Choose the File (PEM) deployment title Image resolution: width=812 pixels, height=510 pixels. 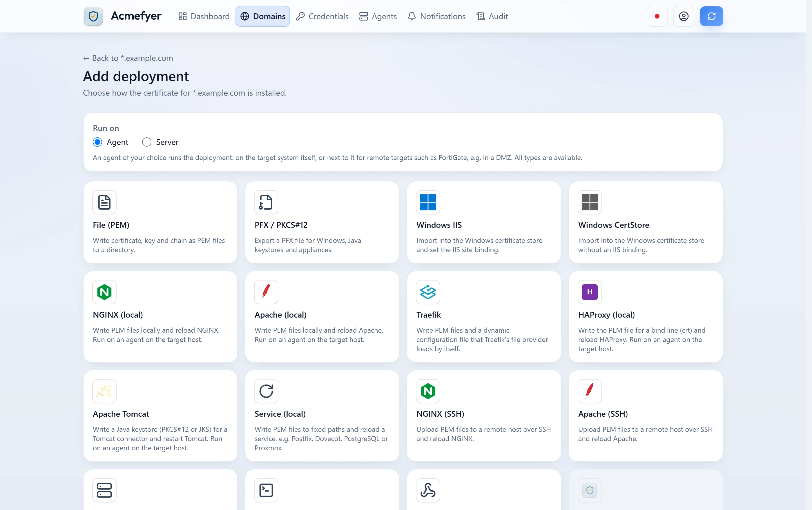(111, 225)
